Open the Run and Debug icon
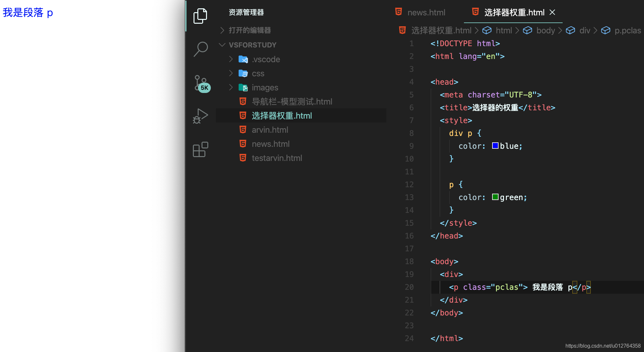 click(200, 116)
